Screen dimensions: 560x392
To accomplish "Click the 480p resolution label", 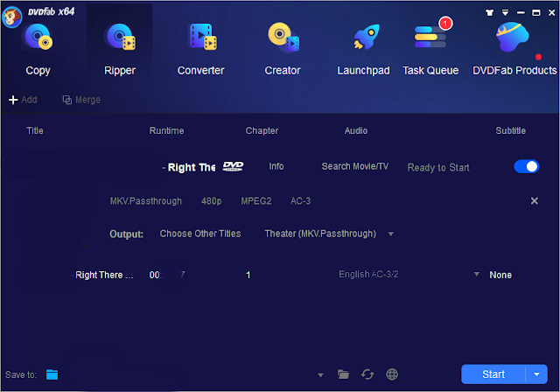I will coord(211,201).
